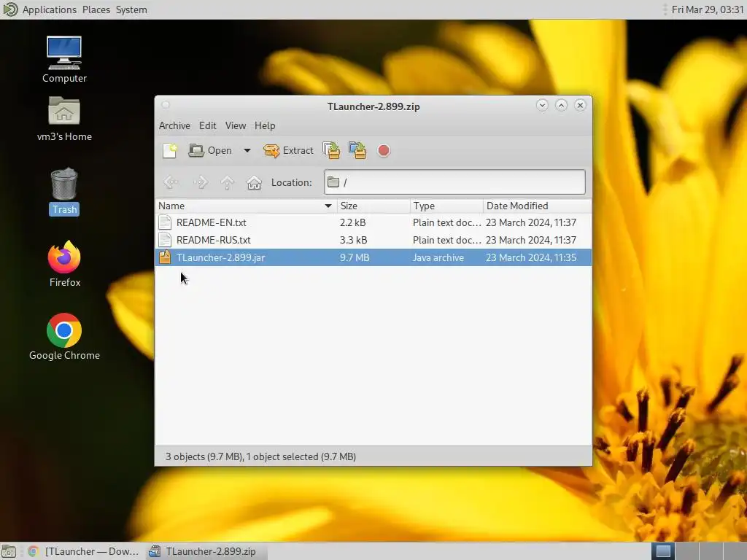The height and width of the screenshot is (560, 747).
Task: Click the 2.2 kB size cell
Action: coord(352,222)
